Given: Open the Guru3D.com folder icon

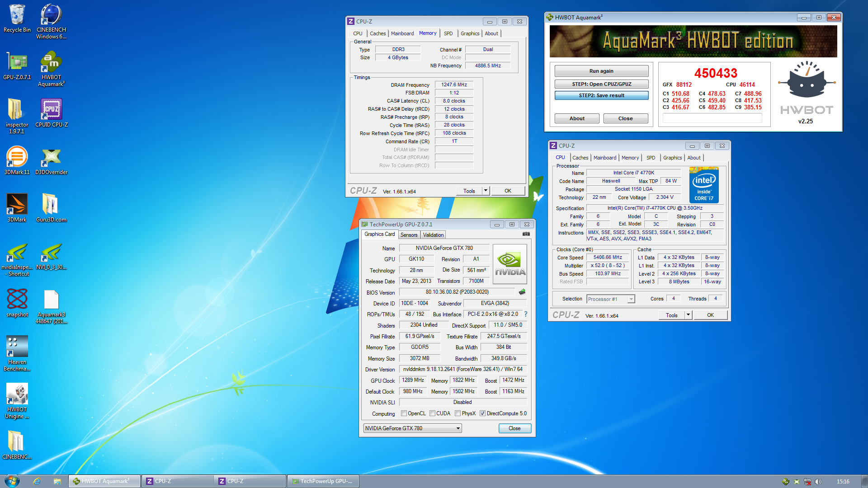Looking at the screenshot, I should [51, 208].
